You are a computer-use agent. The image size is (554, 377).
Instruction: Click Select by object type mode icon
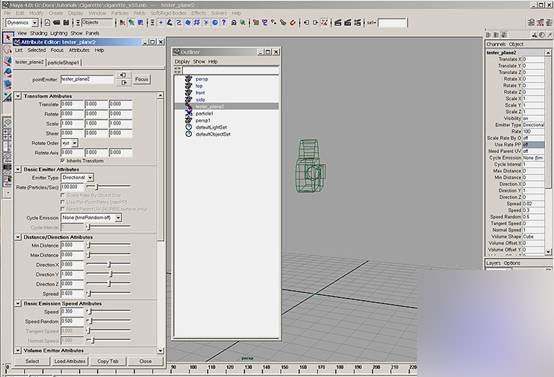point(131,23)
